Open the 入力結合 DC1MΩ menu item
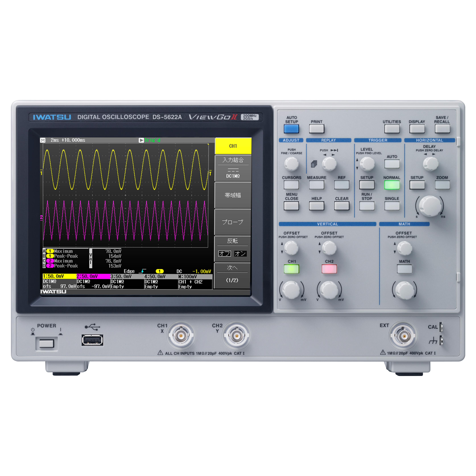The width and height of the screenshot is (476, 476). tap(233, 168)
